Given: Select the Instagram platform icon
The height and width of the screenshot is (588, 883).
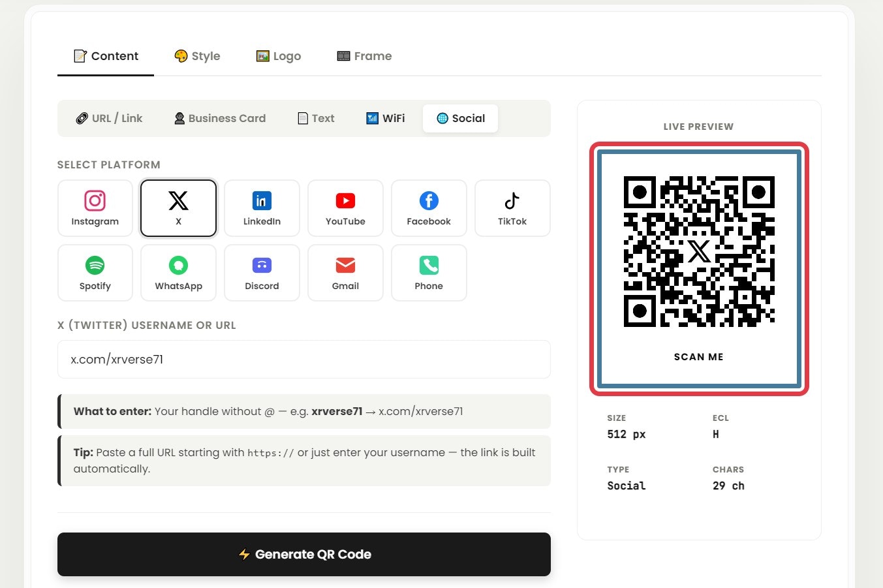Looking at the screenshot, I should point(95,208).
